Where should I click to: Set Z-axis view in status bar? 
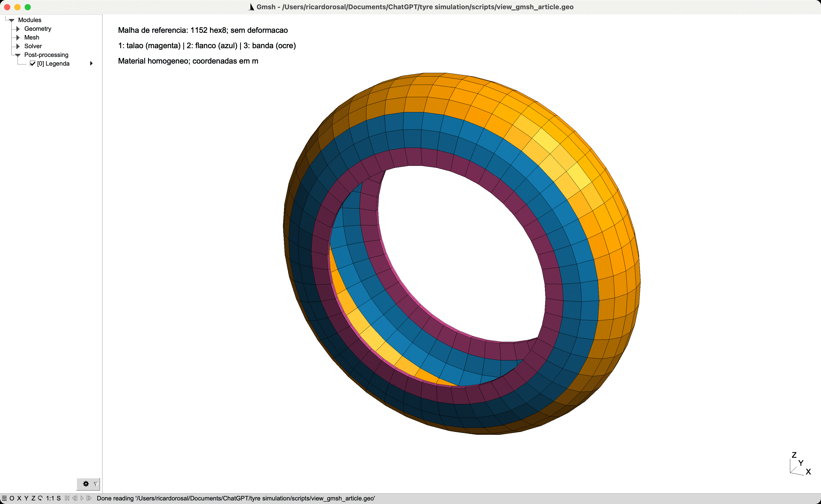tap(33, 498)
